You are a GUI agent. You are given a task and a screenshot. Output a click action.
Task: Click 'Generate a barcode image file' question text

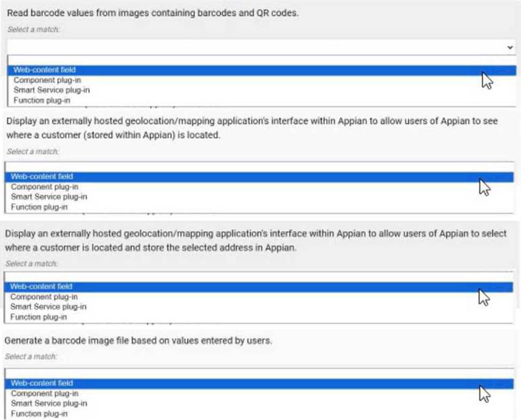coord(138,340)
